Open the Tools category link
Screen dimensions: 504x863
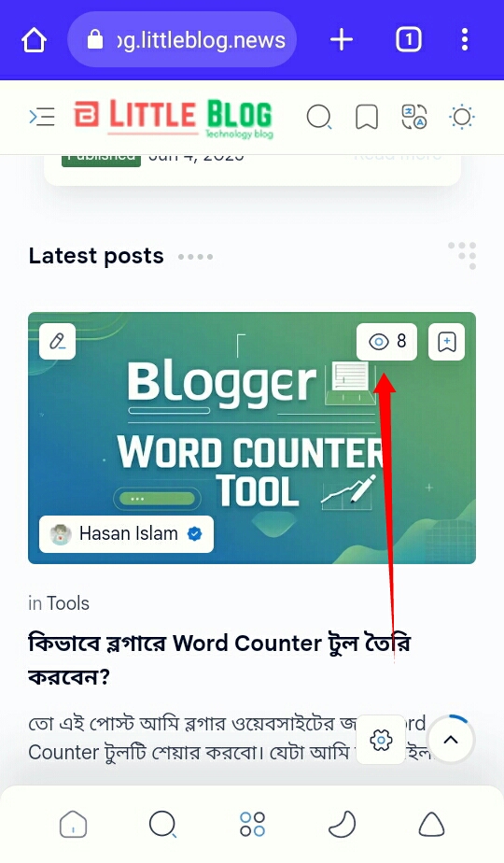68,603
